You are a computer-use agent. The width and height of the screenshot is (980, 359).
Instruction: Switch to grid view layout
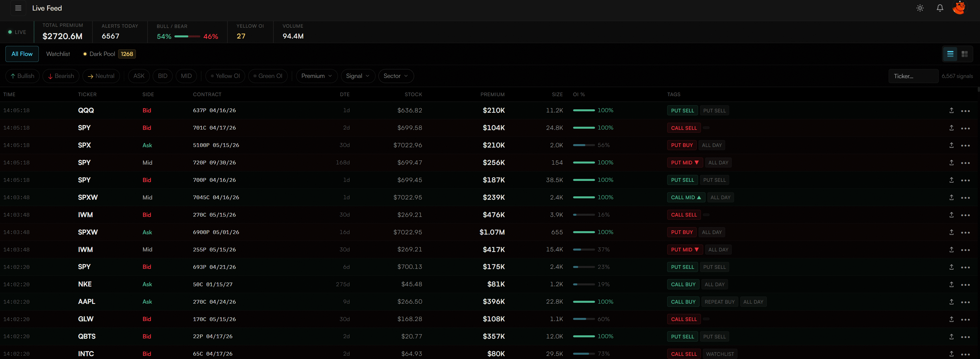(965, 54)
